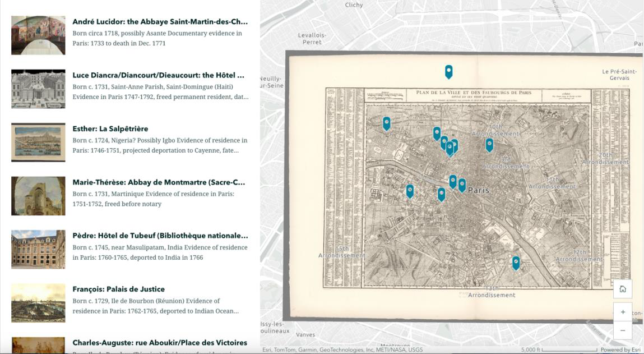Image resolution: width=644 pixels, height=354 pixels.
Task: Click the 'Le Pré-Saint-Gervais' map label
Action: tap(619, 75)
